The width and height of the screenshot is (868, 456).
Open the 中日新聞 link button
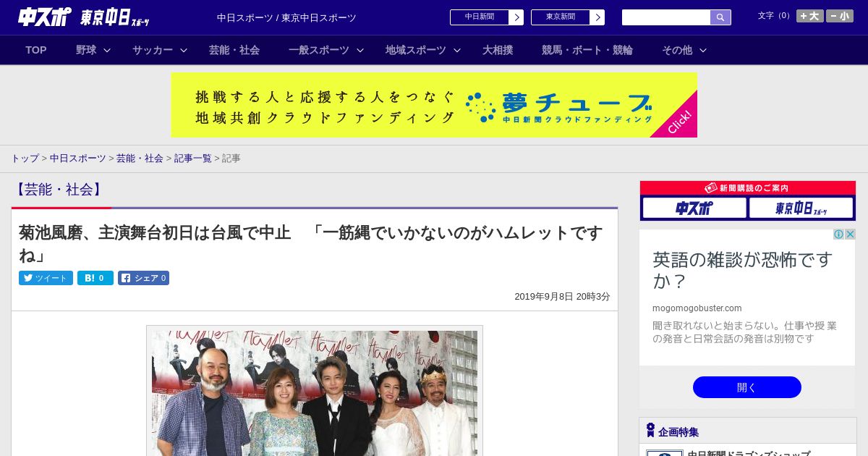(479, 17)
